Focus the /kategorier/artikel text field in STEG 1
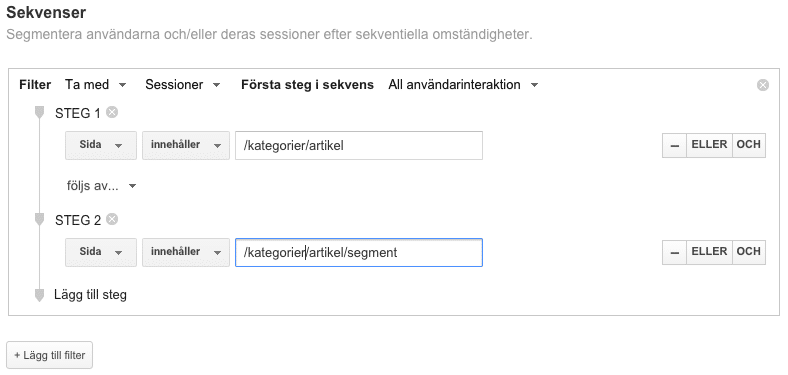 click(x=359, y=145)
